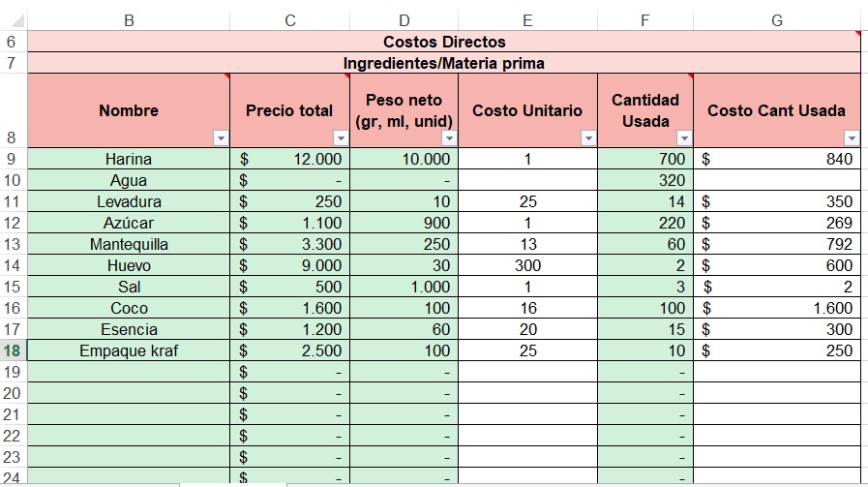Open the Costo Cant Usada filter dropdown
The image size is (868, 487).
[x=852, y=137]
